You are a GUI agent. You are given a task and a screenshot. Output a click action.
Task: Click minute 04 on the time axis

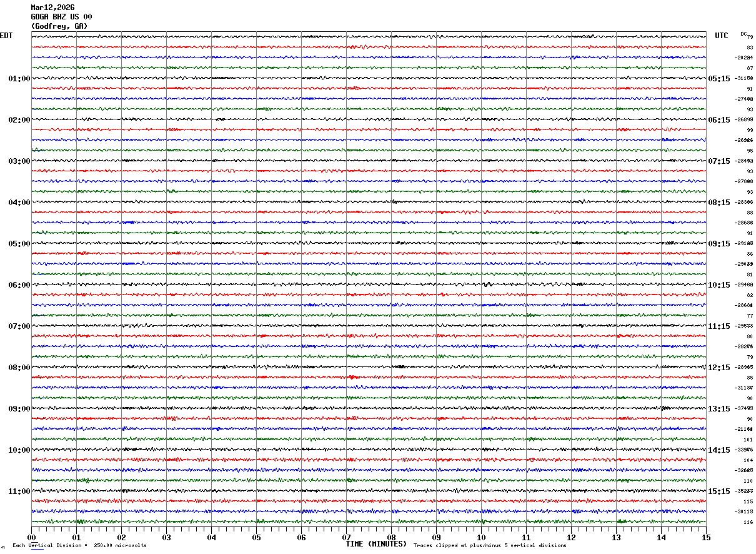pos(211,537)
